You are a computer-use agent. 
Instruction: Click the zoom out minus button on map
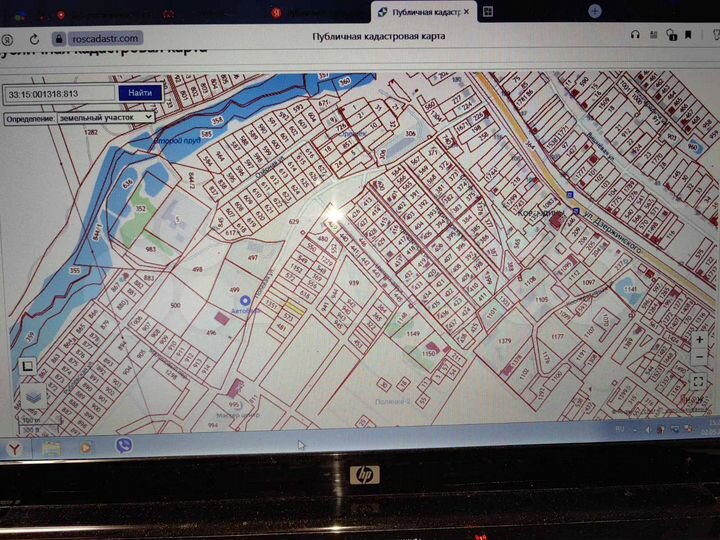point(698,357)
